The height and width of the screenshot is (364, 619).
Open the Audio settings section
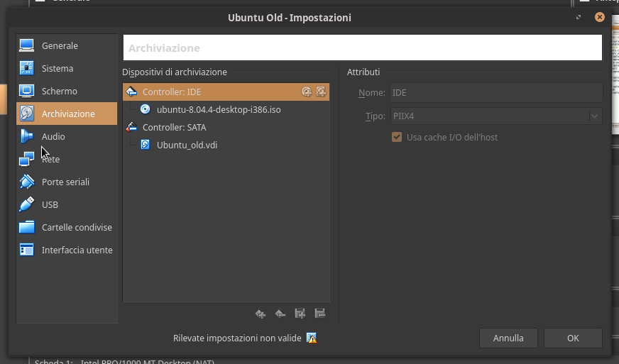pyautogui.click(x=67, y=137)
